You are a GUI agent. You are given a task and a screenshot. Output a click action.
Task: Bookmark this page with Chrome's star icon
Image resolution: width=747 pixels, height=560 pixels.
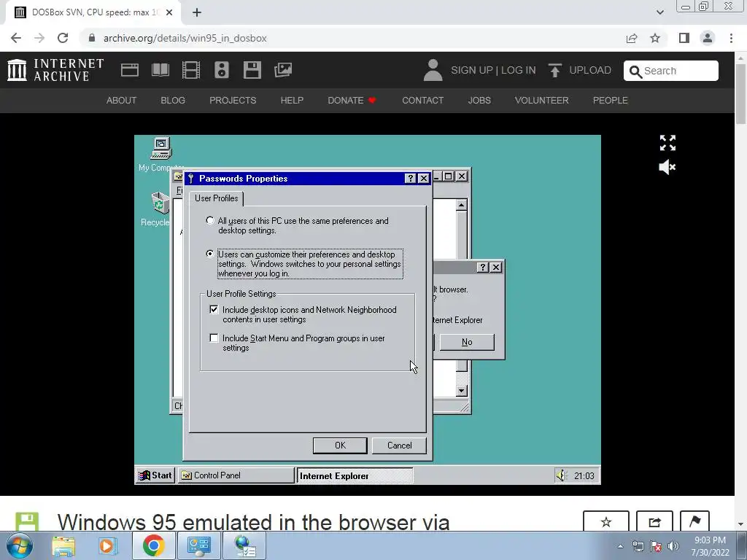(655, 38)
